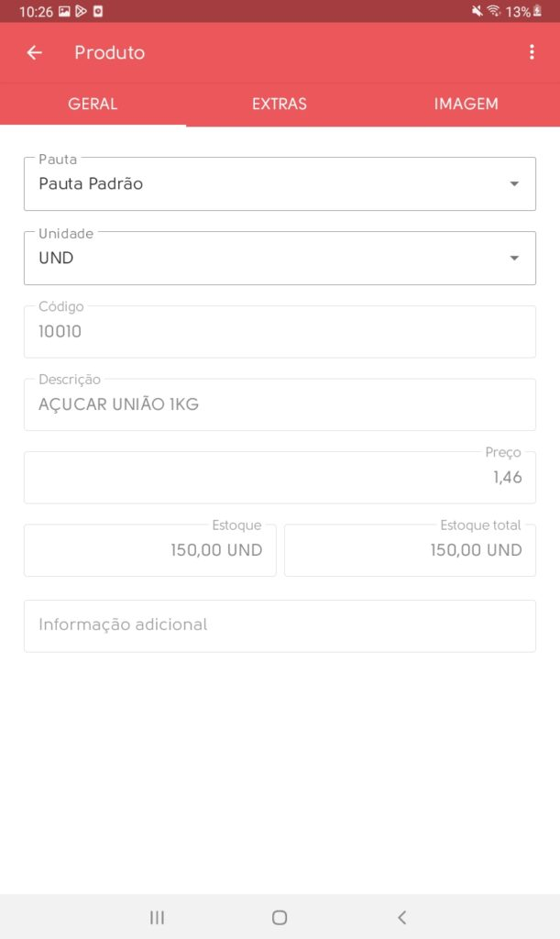The height and width of the screenshot is (939, 560).
Task: Focus the Descrição field AÇUCAR UNIÃO 1KG
Action: (x=280, y=404)
